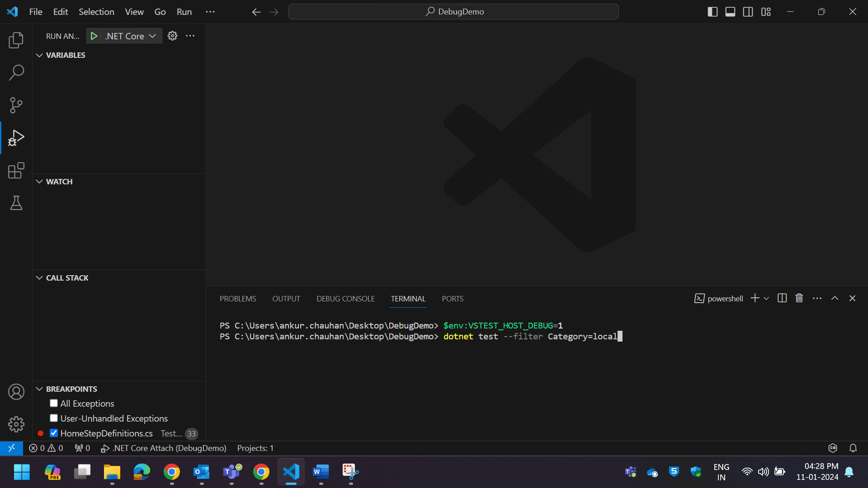Collapse the BREAKPOINTS section

pyautogui.click(x=40, y=389)
